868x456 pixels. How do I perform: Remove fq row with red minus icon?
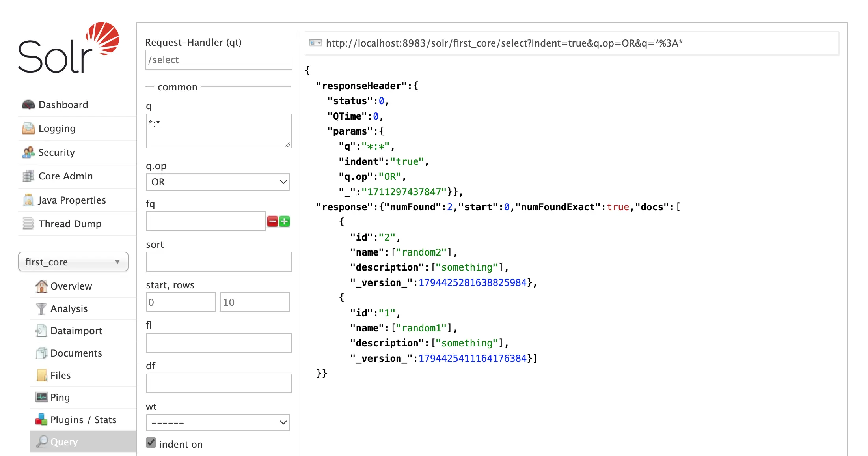click(x=272, y=221)
